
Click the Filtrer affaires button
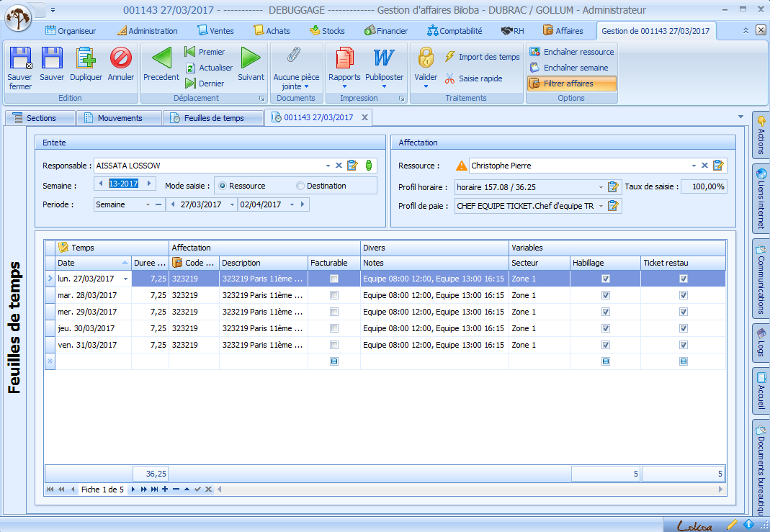[x=571, y=84]
